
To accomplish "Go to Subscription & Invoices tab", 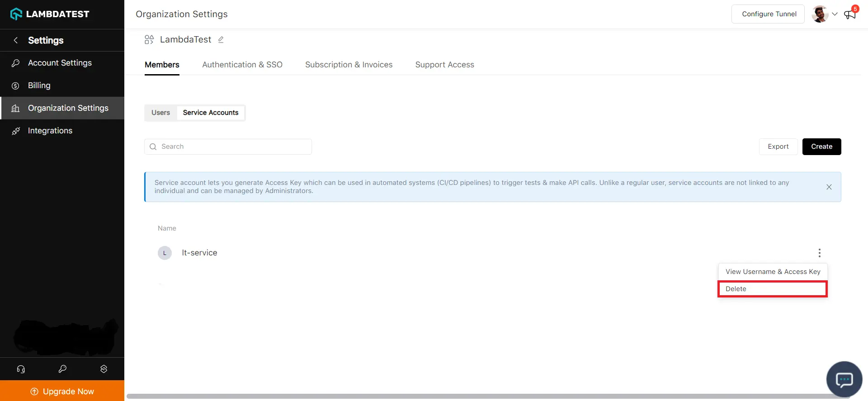I will pyautogui.click(x=349, y=65).
